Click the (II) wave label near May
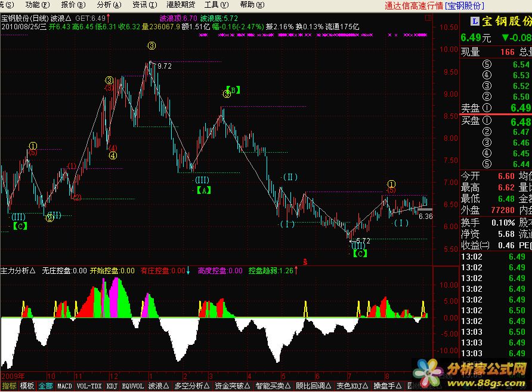Screen dimensions: 532x392 (x=290, y=177)
